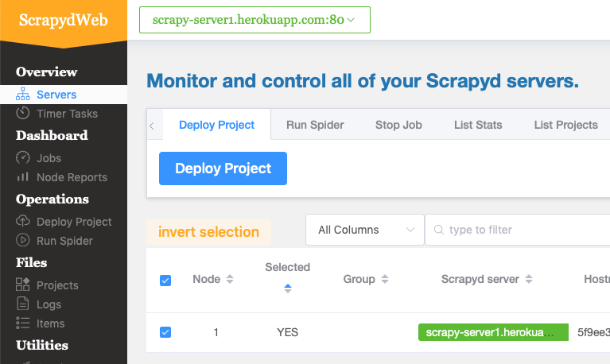
Task: Uncheck the checkbox for node 1
Action: click(x=165, y=332)
